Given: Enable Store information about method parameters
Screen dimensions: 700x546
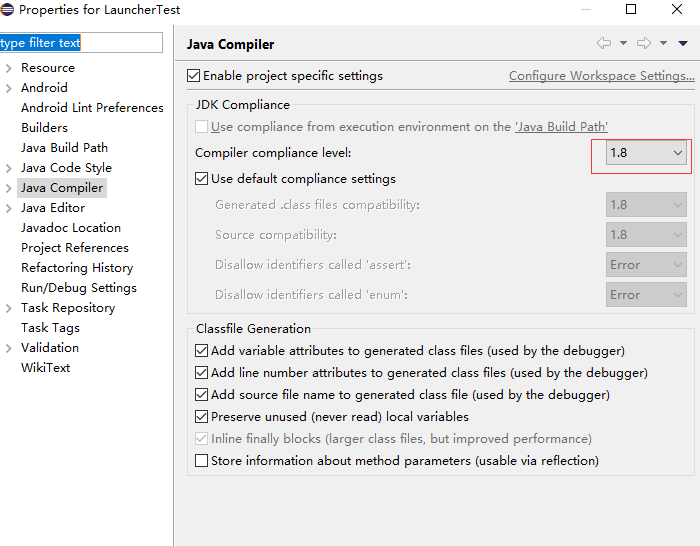Looking at the screenshot, I should click(202, 461).
